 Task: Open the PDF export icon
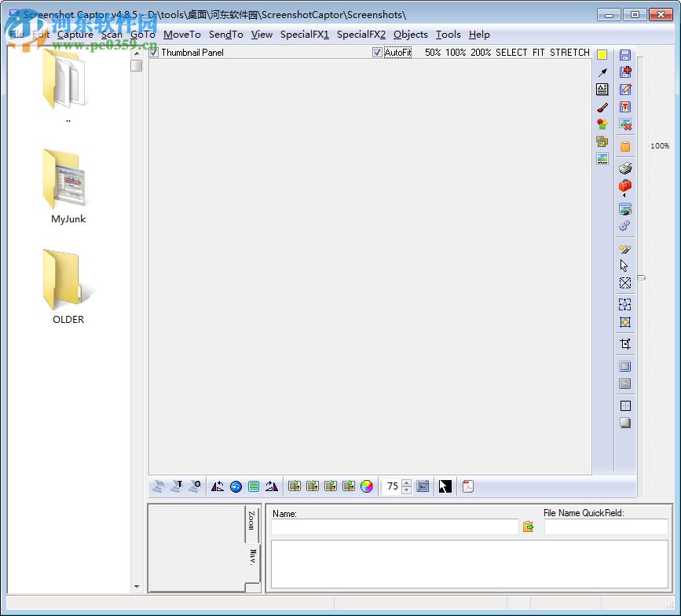(468, 486)
